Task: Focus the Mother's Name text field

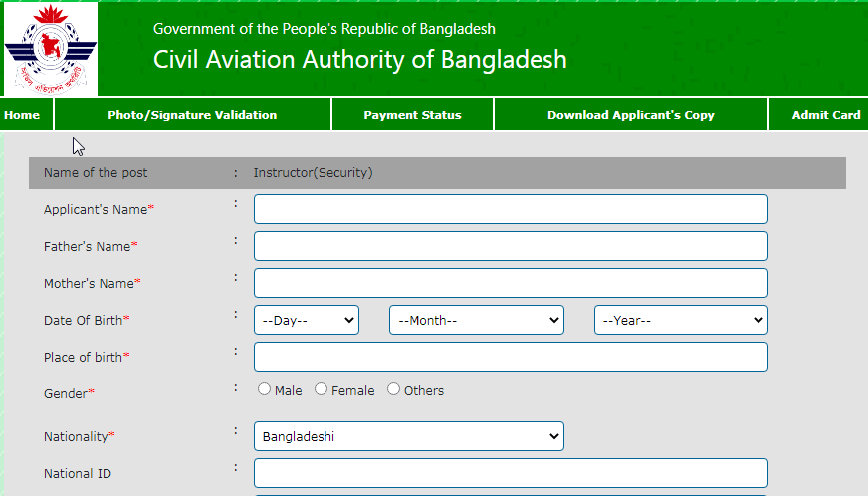Action: coord(511,283)
